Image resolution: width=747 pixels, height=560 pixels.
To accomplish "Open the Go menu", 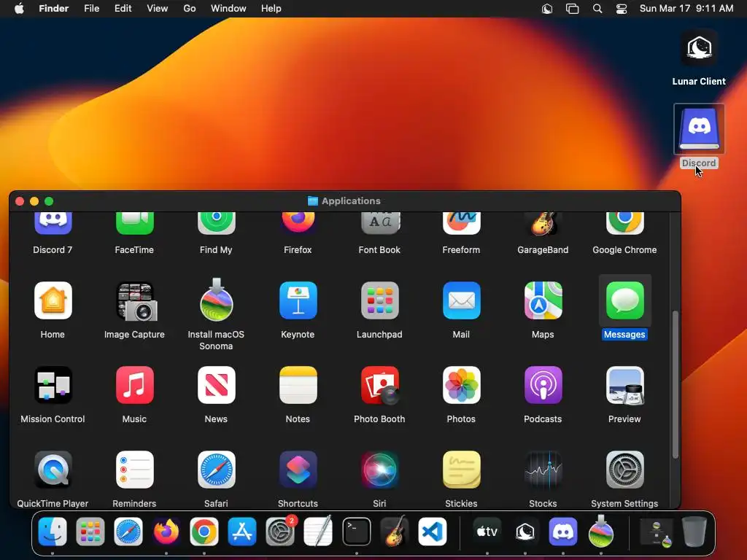I will 190,9.
